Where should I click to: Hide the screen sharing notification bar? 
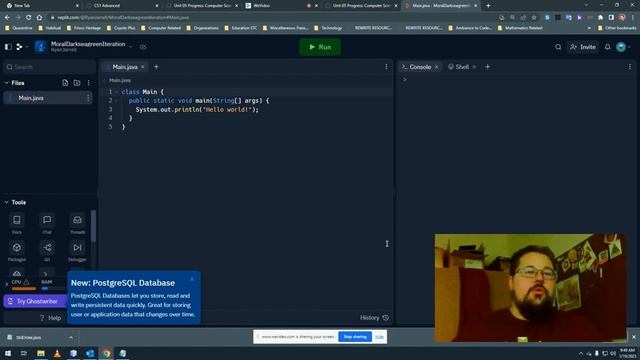coord(380,337)
